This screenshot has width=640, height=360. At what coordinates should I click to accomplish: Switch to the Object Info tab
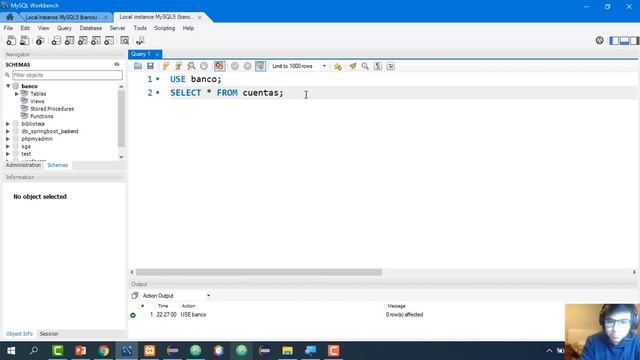(x=19, y=334)
